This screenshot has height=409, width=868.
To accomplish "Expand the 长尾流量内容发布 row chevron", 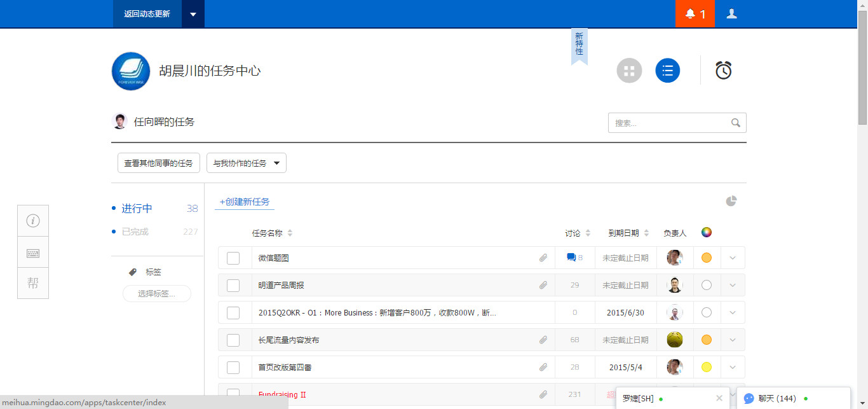I will click(733, 340).
